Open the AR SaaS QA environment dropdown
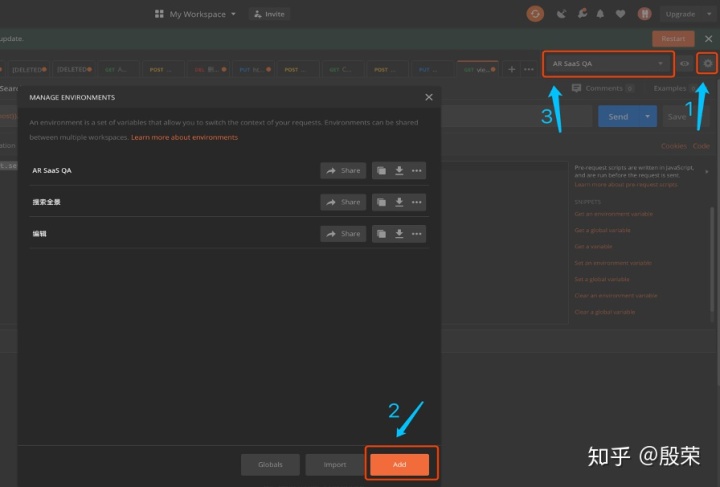The width and height of the screenshot is (720, 487). (x=608, y=63)
